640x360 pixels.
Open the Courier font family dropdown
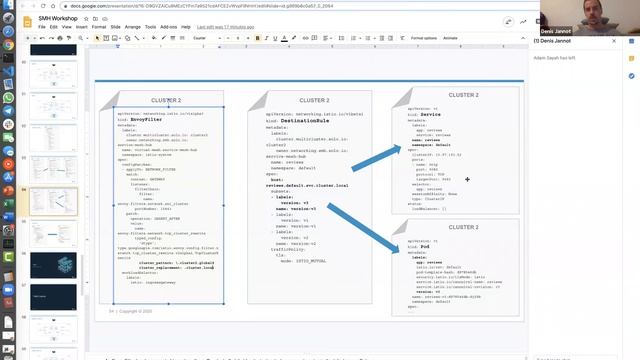coord(207,38)
